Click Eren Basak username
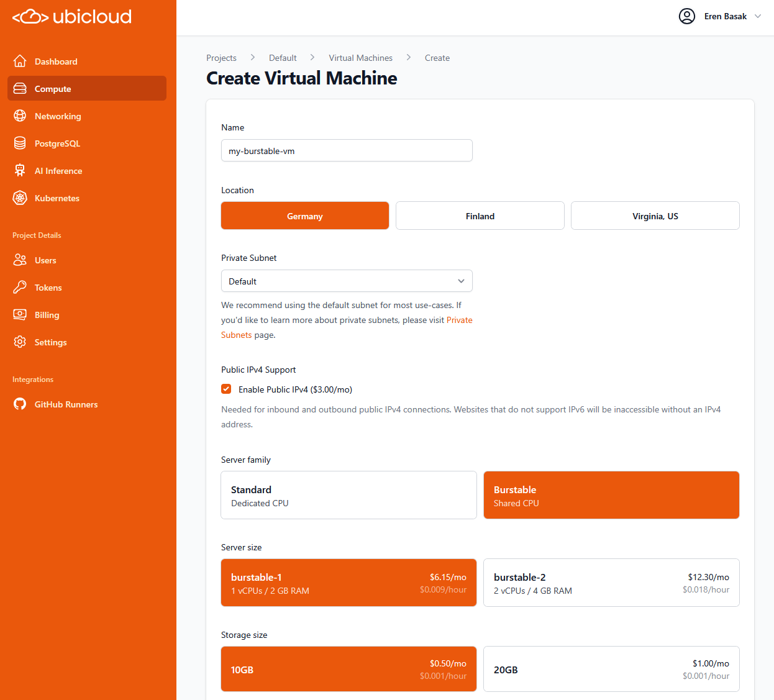The image size is (774, 700). 726,16
